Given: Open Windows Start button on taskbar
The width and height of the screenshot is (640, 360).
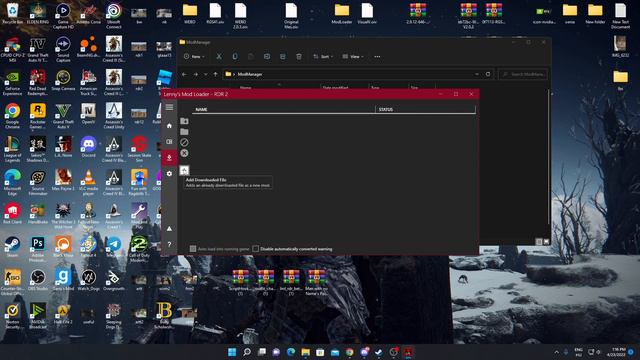Looking at the screenshot, I should coord(232,352).
